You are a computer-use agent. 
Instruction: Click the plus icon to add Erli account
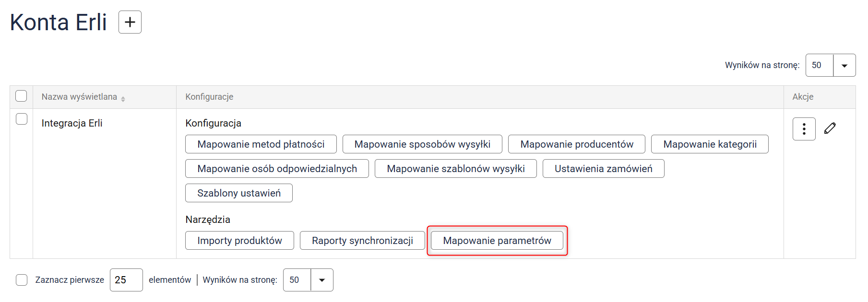point(130,22)
